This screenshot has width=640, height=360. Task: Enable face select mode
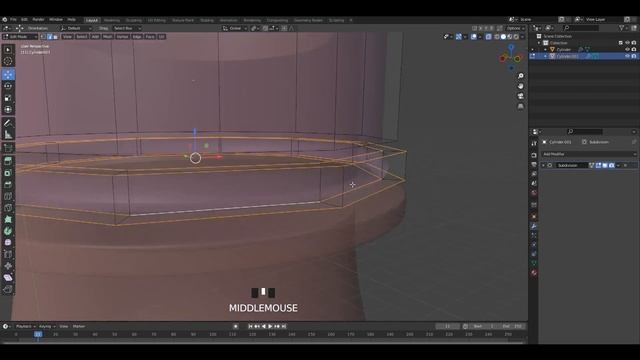click(56, 37)
